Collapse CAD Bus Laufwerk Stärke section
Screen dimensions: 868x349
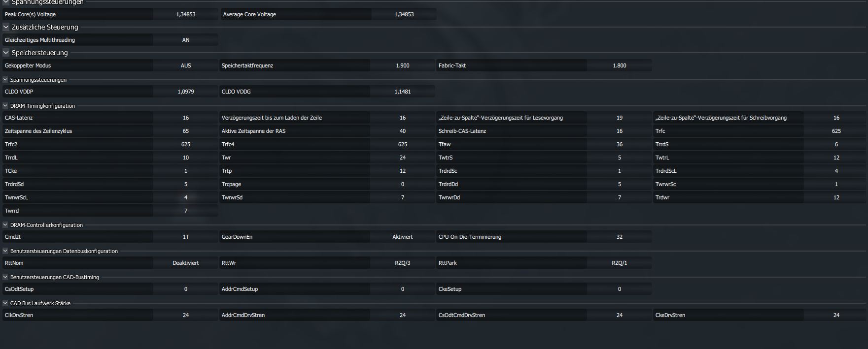pos(5,303)
